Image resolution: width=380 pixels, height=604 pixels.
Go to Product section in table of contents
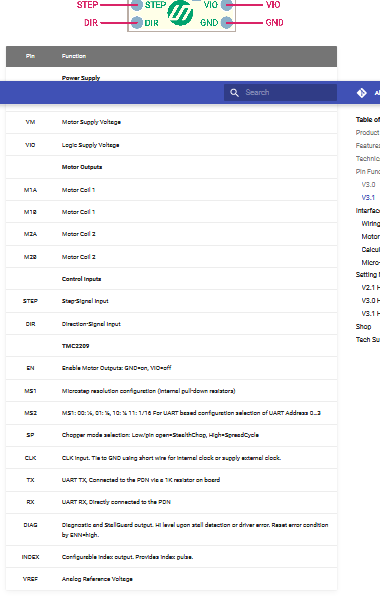click(x=368, y=133)
